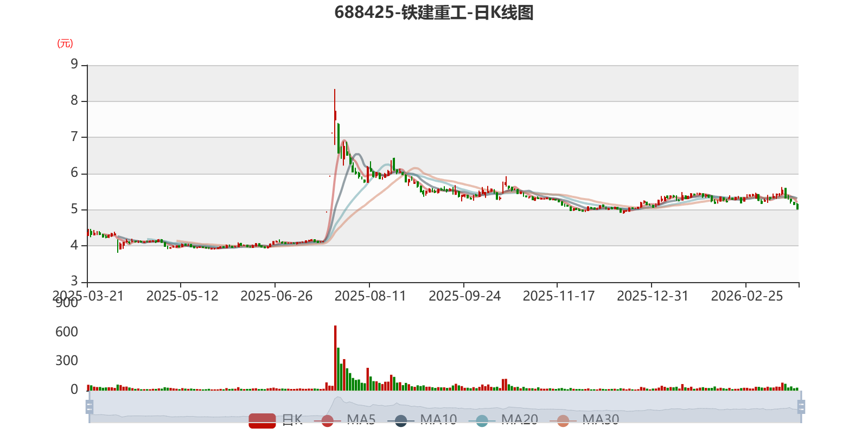Viewport: 868px width, 434px height.
Task: Click the left data zoom handle
Action: pos(90,407)
